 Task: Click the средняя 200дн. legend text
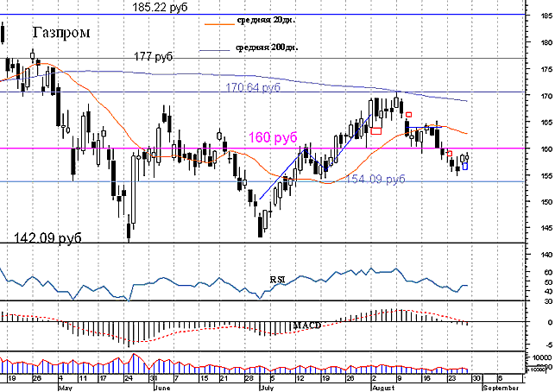267,47
